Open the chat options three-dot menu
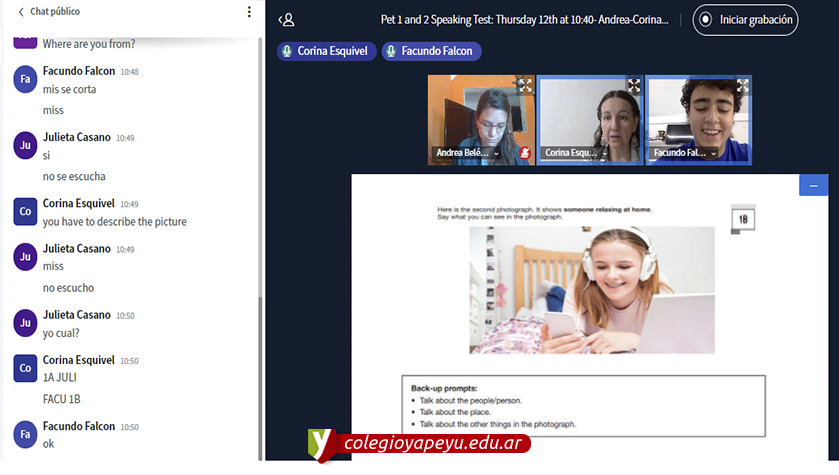 click(249, 12)
